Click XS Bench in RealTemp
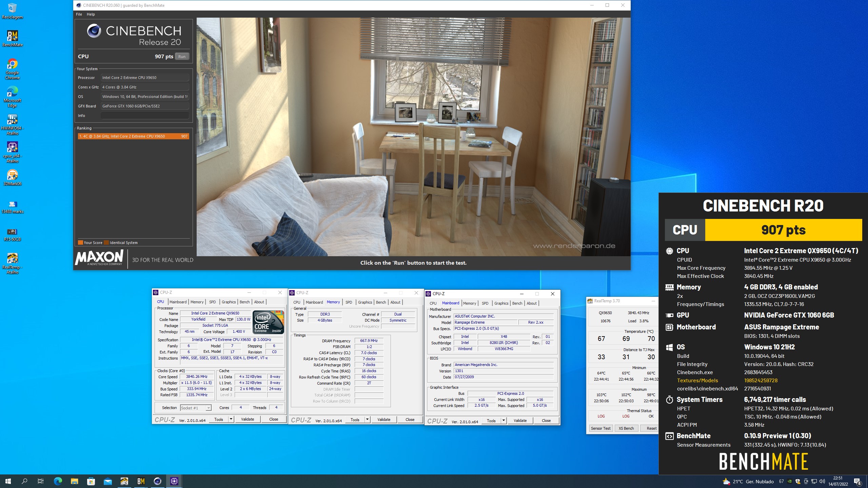This screenshot has height=488, width=868. tap(626, 428)
